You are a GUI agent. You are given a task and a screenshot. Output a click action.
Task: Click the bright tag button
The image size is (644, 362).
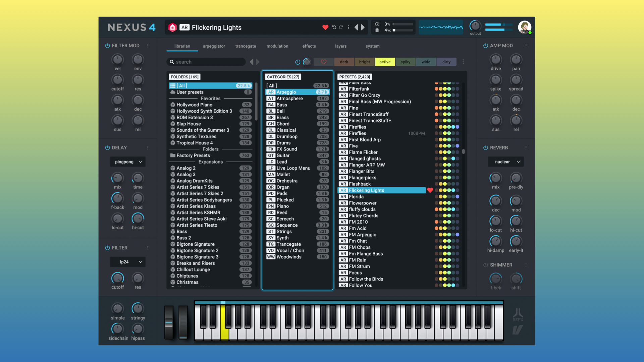(364, 62)
